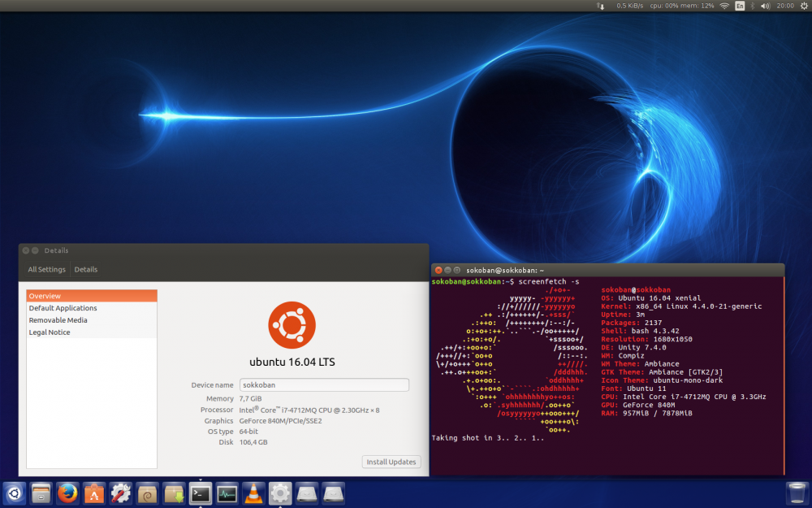Click the 'Uptime: 3m' line in terminal
Image resolution: width=812 pixels, height=508 pixels.
point(623,315)
